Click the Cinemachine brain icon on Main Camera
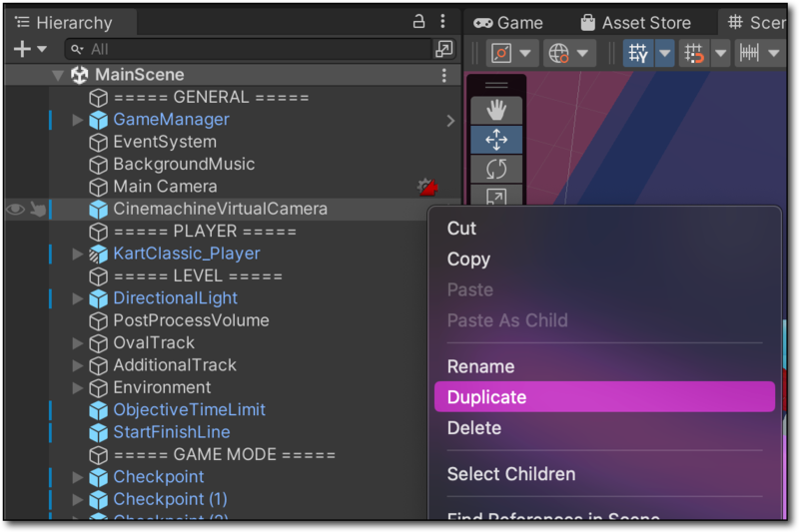The height and width of the screenshot is (532, 799). tap(427, 187)
